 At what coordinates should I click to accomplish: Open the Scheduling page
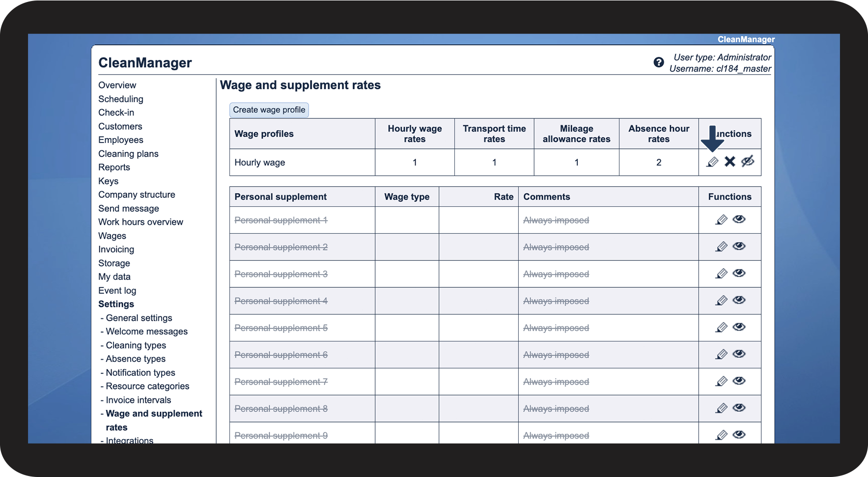121,99
